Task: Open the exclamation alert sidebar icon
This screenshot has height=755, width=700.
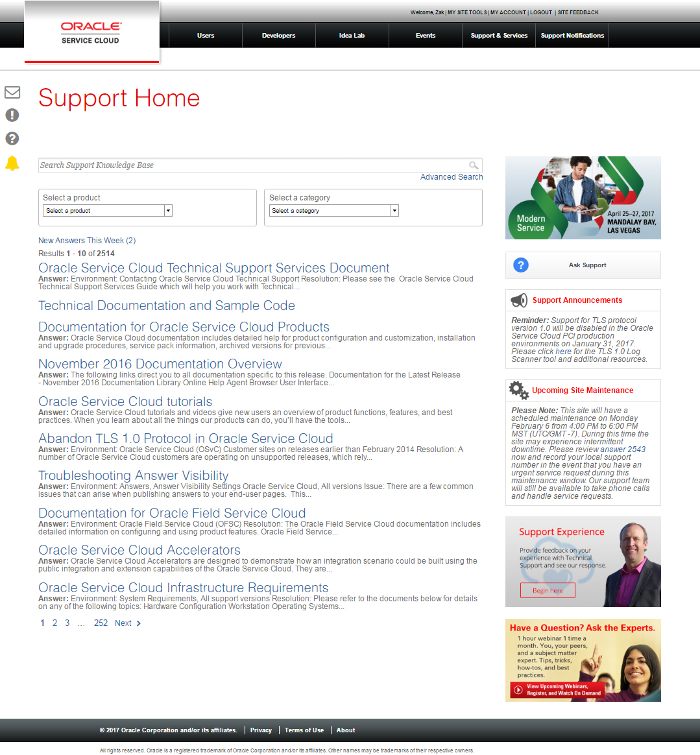Action: point(12,115)
